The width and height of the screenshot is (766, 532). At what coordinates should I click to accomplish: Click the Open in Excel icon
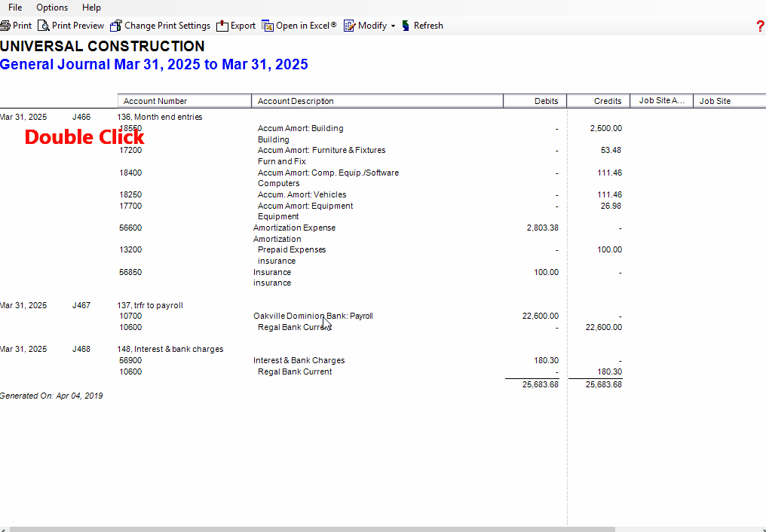point(268,26)
